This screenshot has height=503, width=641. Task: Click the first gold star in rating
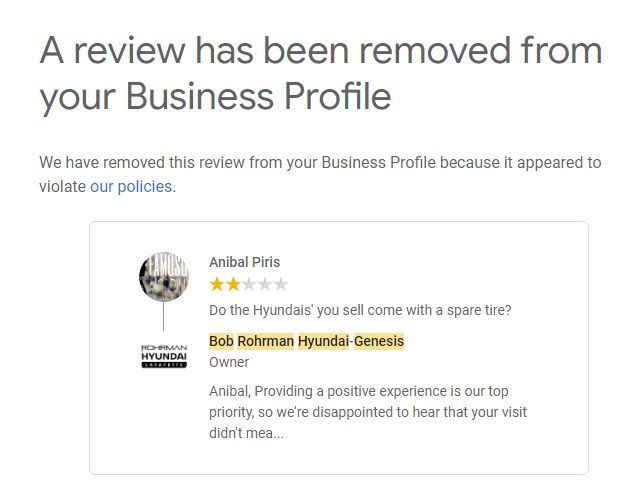[216, 285]
